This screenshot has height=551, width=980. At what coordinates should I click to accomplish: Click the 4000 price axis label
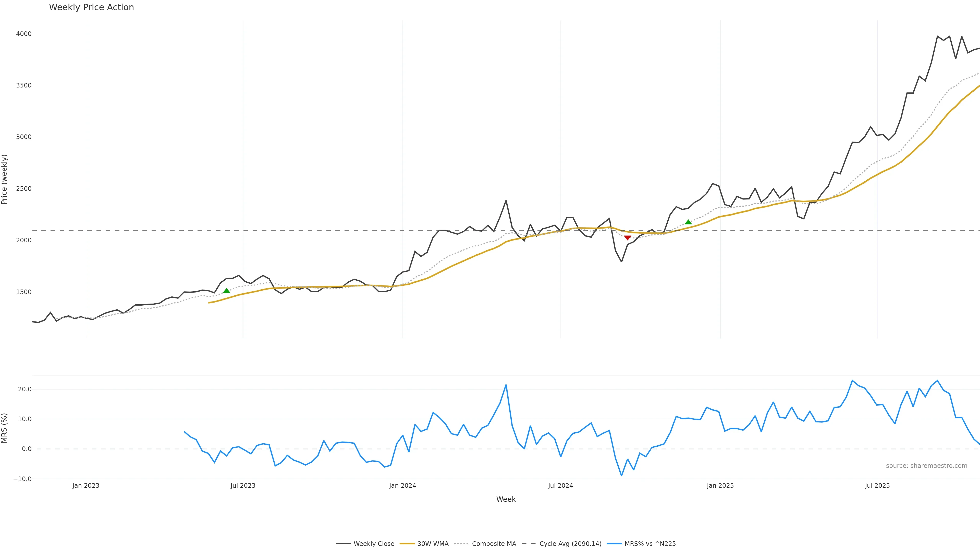(x=23, y=34)
